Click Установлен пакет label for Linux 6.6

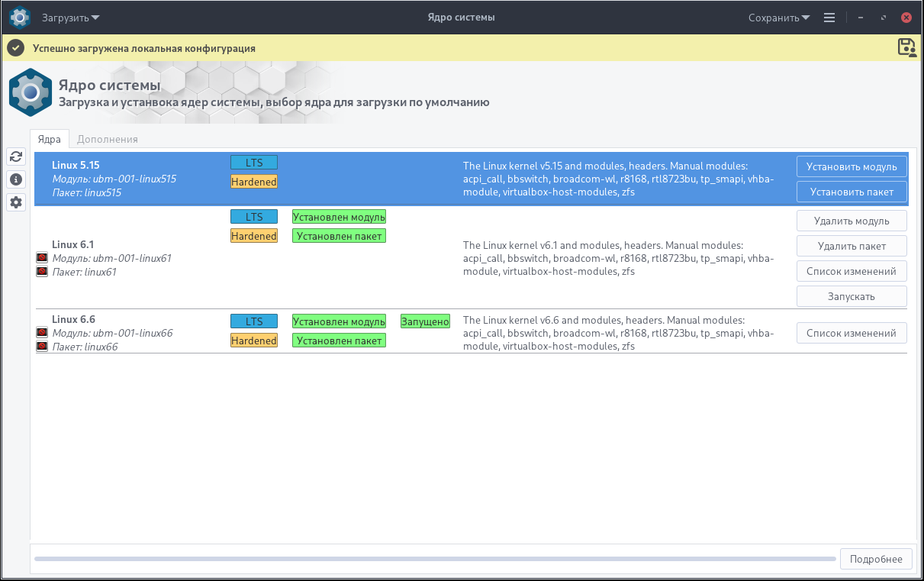(x=339, y=341)
